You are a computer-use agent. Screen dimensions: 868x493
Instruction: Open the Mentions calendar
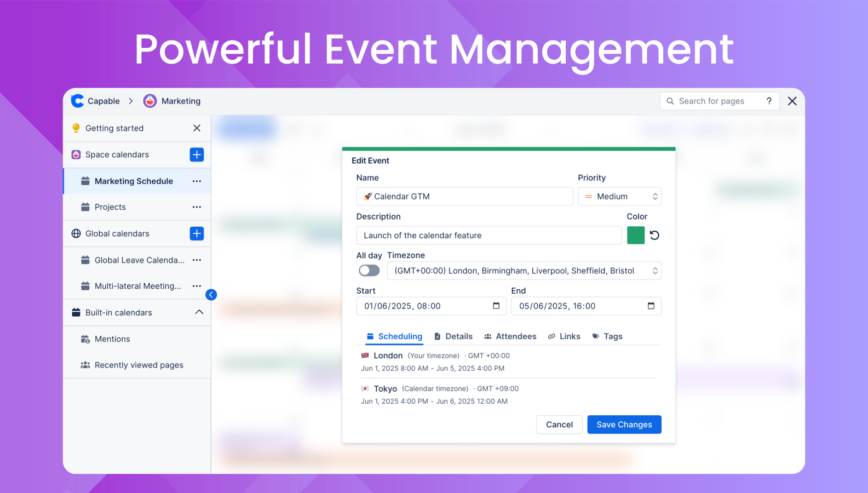click(x=137, y=339)
